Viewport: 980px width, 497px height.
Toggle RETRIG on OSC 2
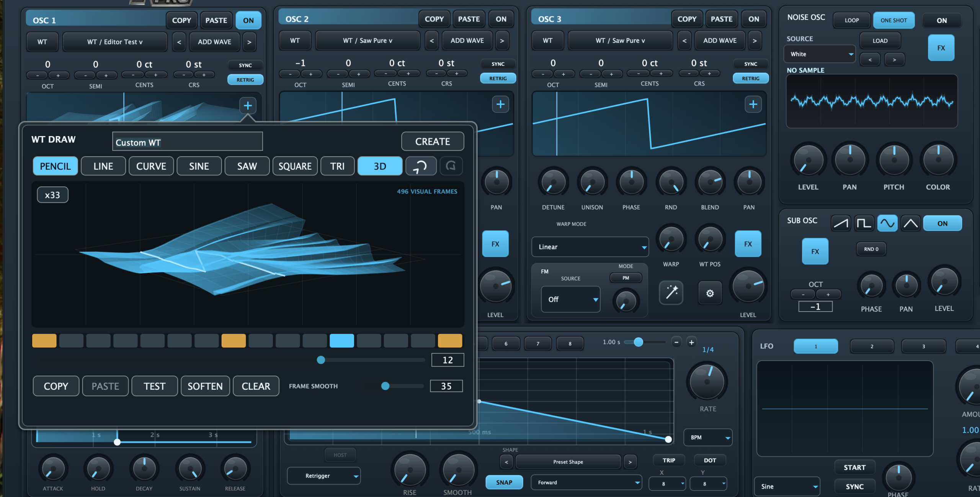(x=498, y=78)
